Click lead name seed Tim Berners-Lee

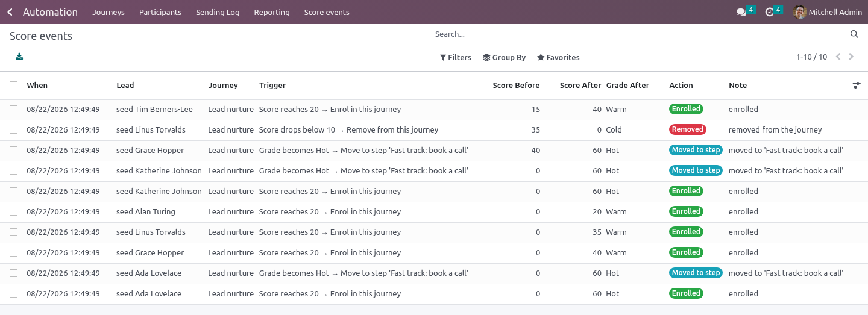[x=154, y=110]
